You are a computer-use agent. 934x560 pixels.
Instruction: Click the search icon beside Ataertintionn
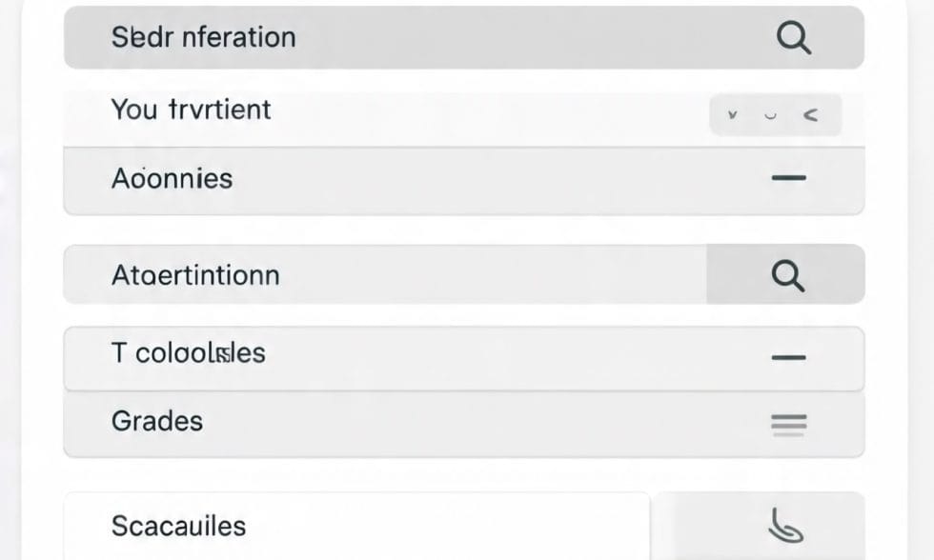[787, 275]
